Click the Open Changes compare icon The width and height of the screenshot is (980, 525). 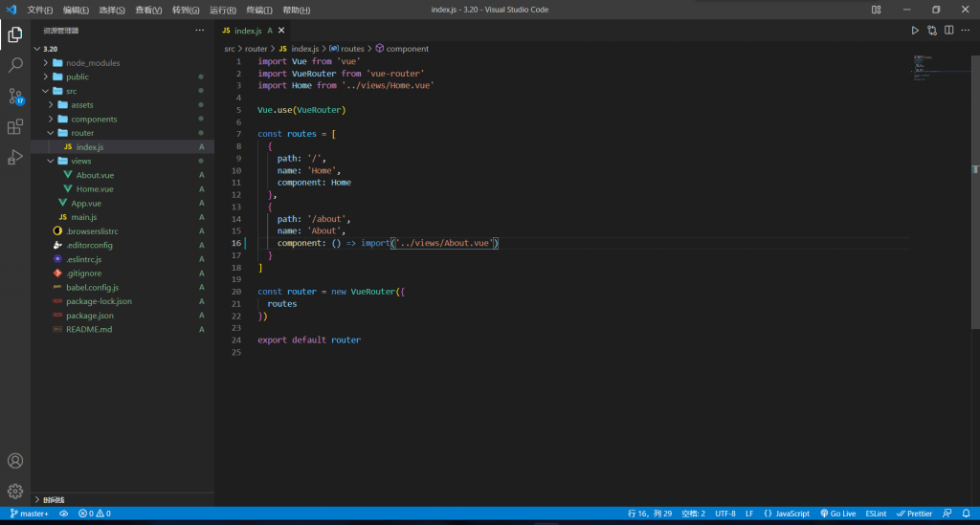931,31
